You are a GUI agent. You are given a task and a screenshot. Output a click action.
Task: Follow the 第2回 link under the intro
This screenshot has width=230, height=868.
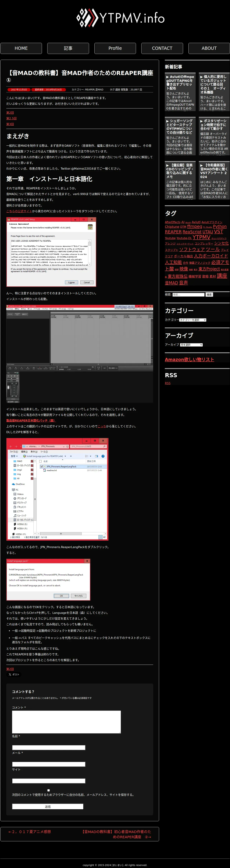click(10, 113)
